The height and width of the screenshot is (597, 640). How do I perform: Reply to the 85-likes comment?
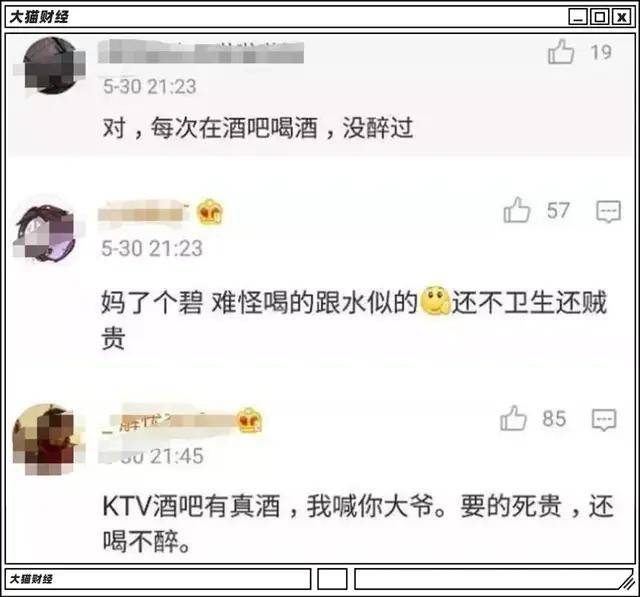(x=604, y=419)
